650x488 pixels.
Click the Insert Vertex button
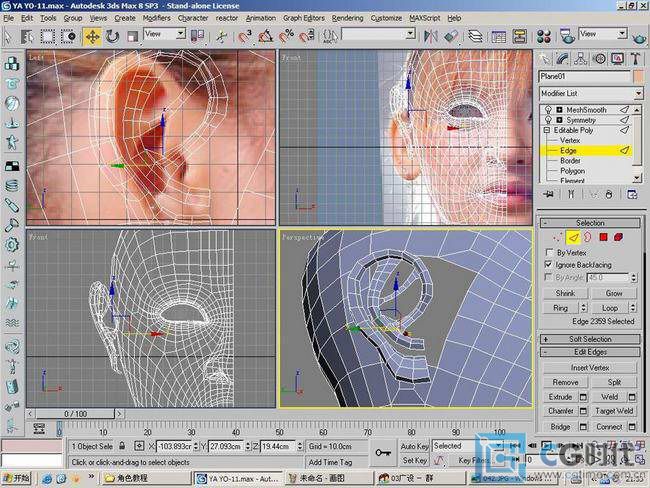coord(590,367)
